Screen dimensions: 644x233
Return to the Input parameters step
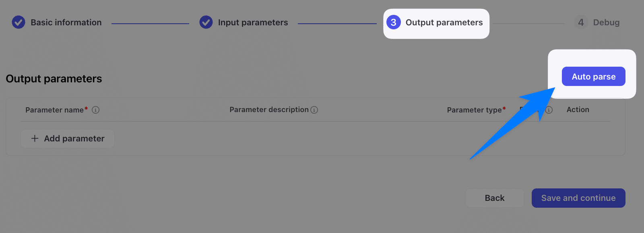point(253,22)
